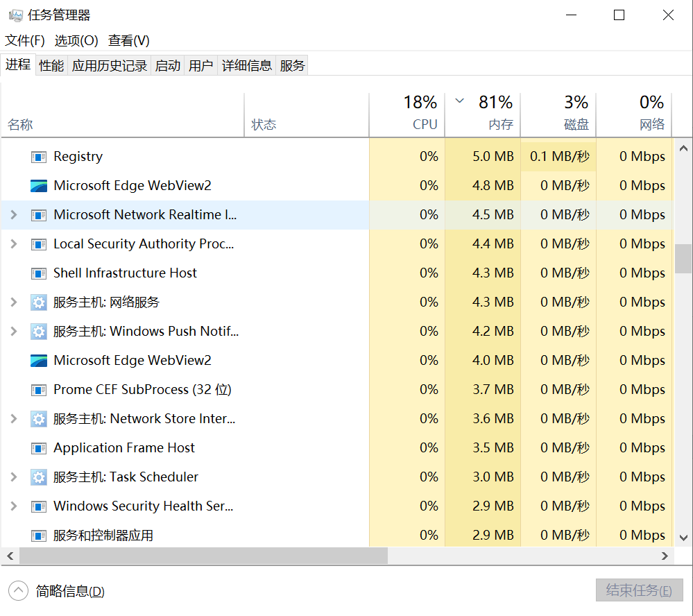
Task: Click the "5.0 MB" memory value
Action: point(493,157)
